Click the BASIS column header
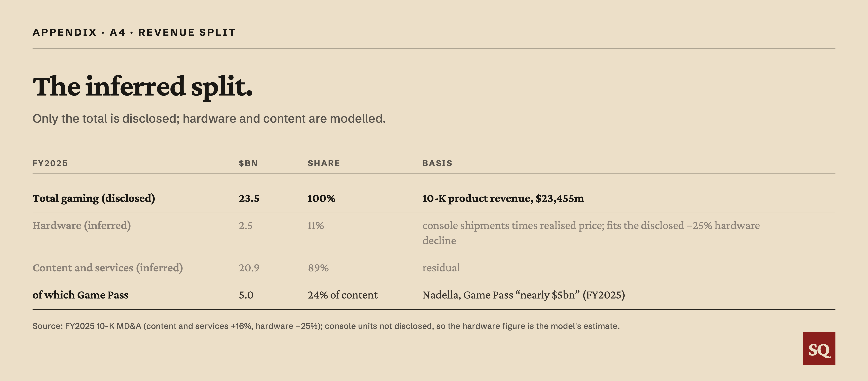The image size is (868, 381). click(437, 163)
